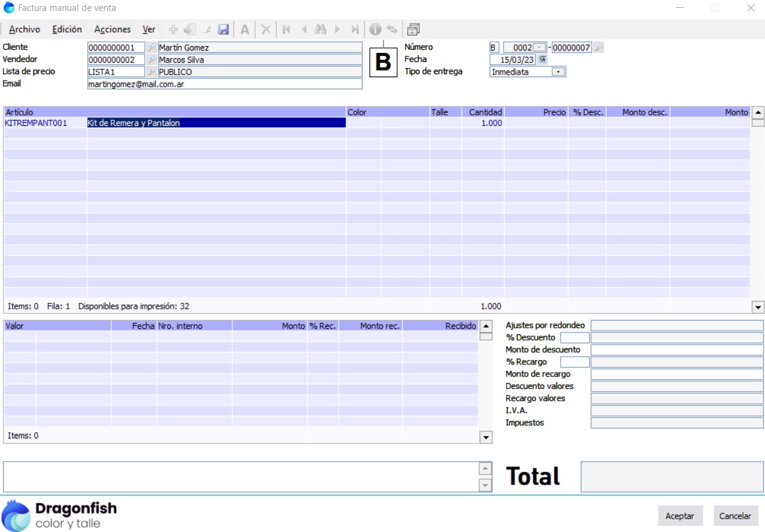Image resolution: width=765 pixels, height=532 pixels.
Task: Open the Vendedor lookup magnifier
Action: (151, 60)
